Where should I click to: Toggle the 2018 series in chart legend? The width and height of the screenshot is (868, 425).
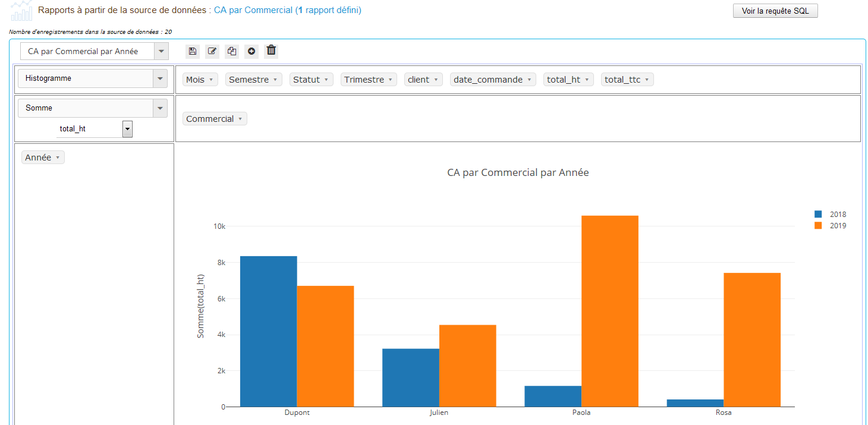[x=831, y=214]
